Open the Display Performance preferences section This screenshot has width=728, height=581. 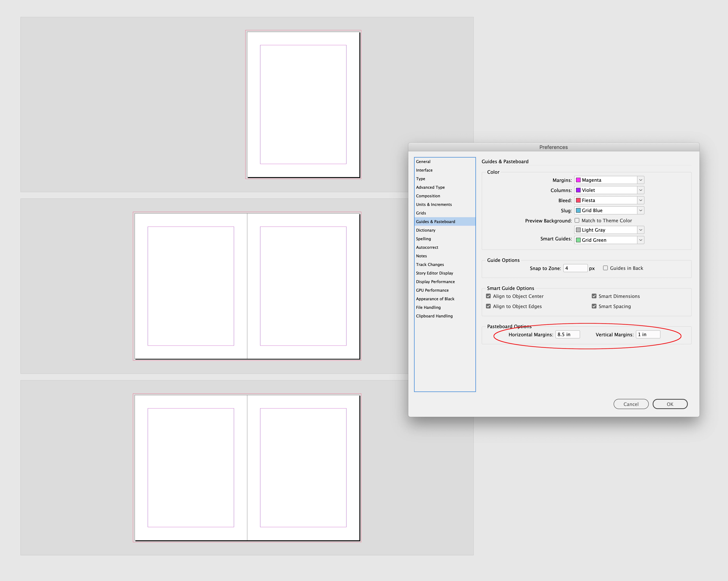pyautogui.click(x=435, y=282)
